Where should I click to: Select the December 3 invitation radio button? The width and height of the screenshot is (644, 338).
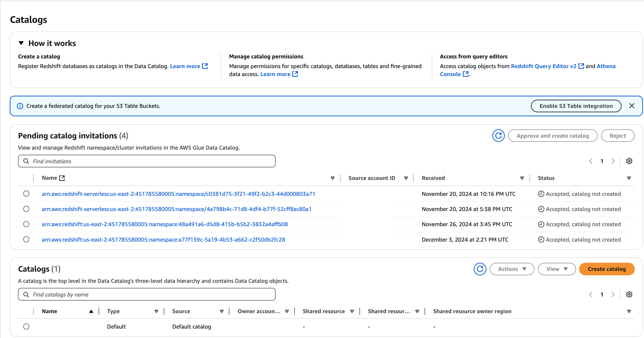26,239
